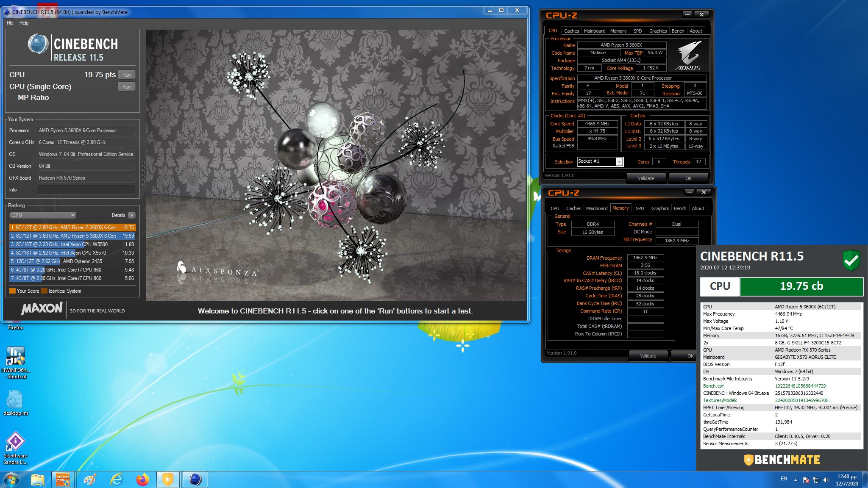Switch to CPU tab in lower CPU-Z
Screen dimensions: 868x488
pyautogui.click(x=555, y=208)
